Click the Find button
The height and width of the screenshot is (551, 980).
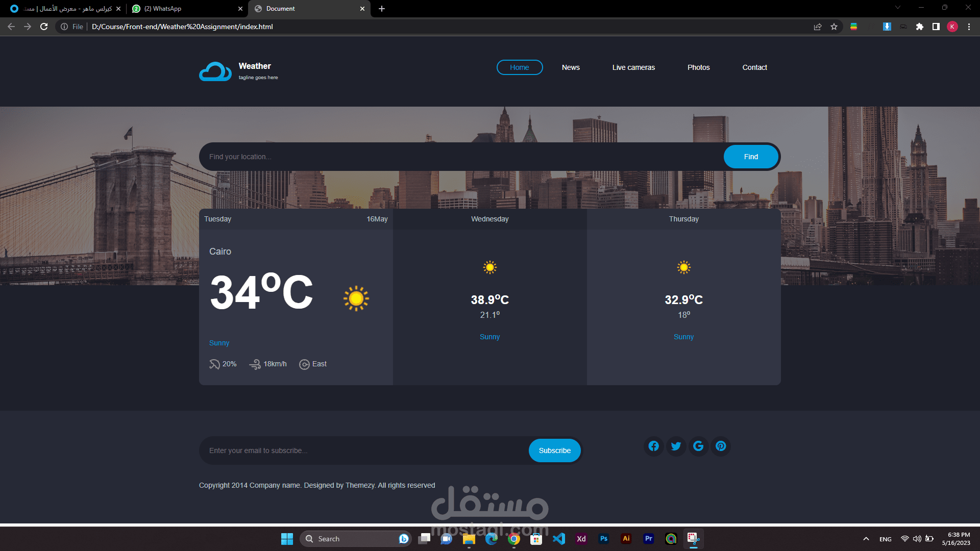point(751,157)
